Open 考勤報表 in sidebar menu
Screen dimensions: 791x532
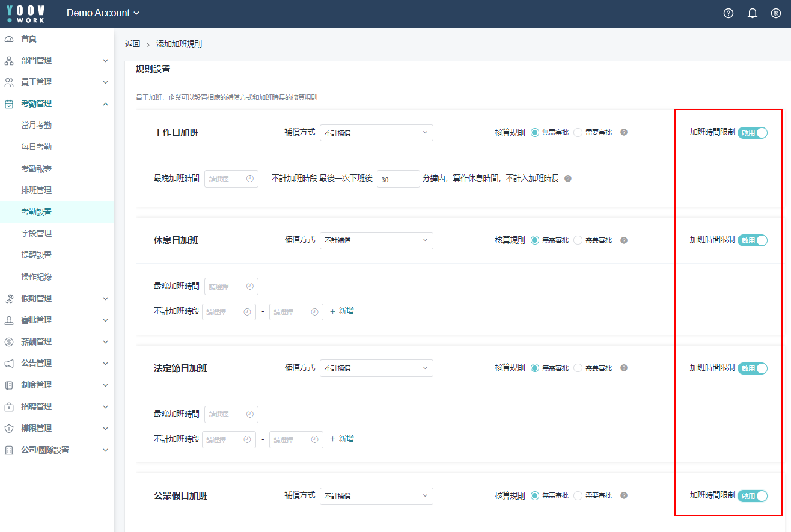coord(36,168)
